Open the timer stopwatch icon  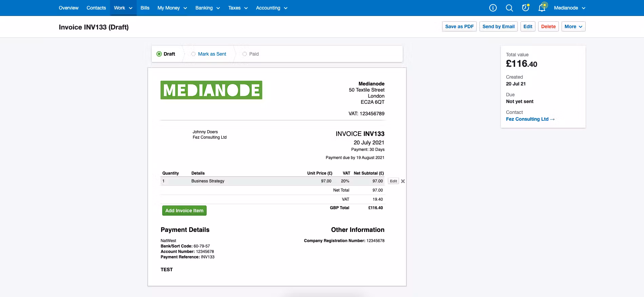(x=525, y=8)
